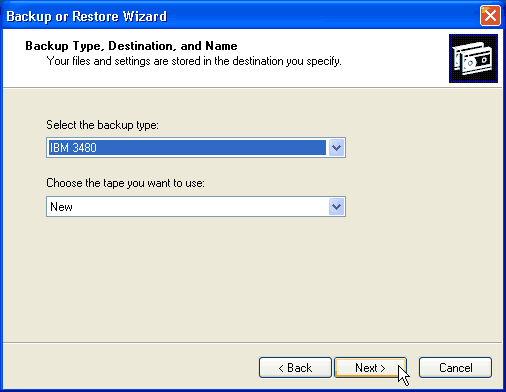
Task: Return to the previous page with Back
Action: coord(295,368)
